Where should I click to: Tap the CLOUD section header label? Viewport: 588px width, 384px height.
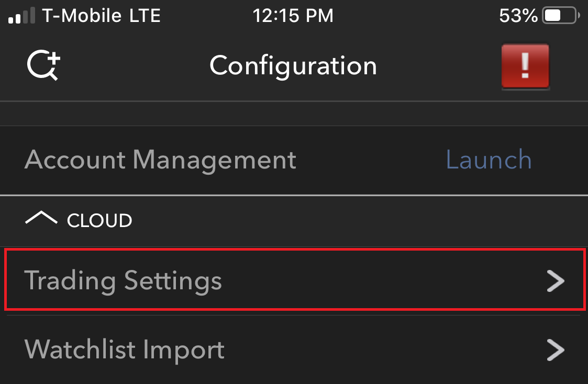pos(99,220)
